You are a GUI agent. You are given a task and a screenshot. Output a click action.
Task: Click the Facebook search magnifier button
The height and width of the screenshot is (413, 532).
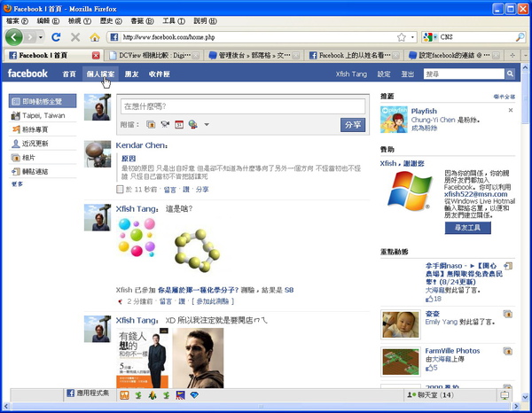pos(510,74)
